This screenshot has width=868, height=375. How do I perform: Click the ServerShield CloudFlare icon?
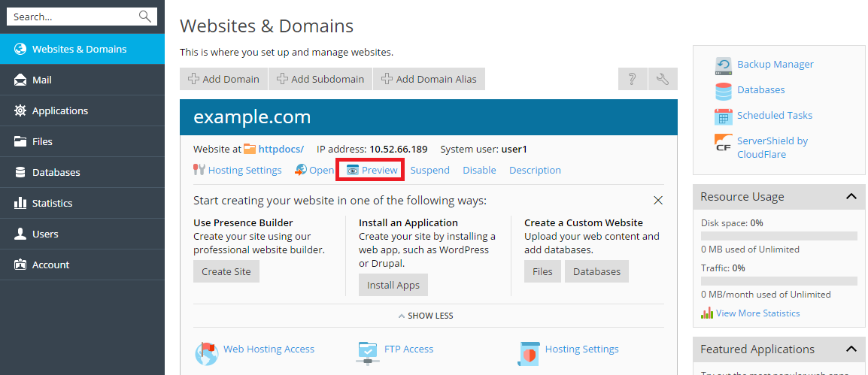click(x=724, y=143)
